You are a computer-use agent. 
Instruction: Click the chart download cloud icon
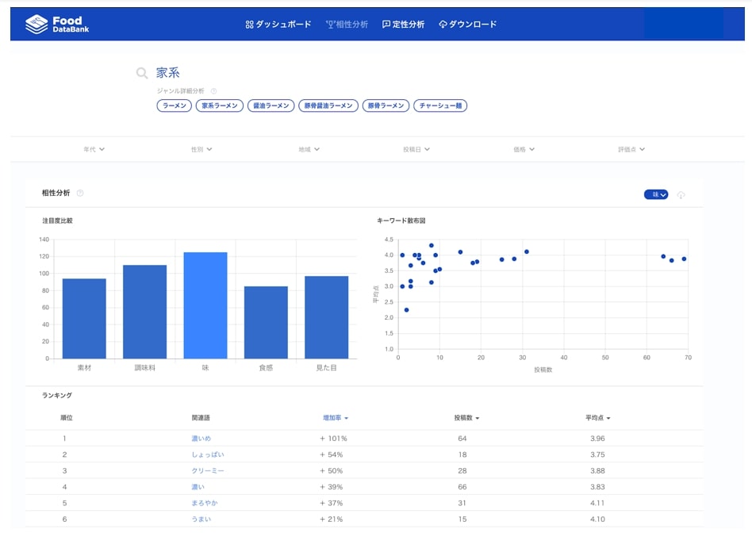coord(681,195)
